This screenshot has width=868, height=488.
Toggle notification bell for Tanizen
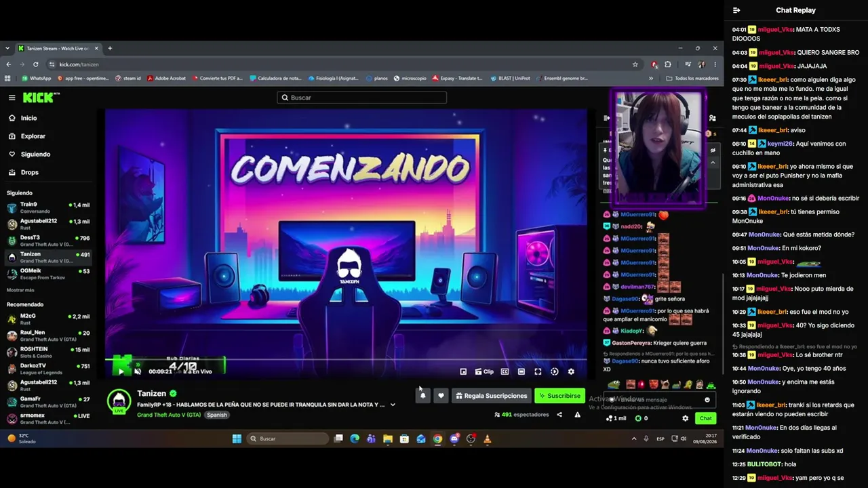tap(422, 396)
